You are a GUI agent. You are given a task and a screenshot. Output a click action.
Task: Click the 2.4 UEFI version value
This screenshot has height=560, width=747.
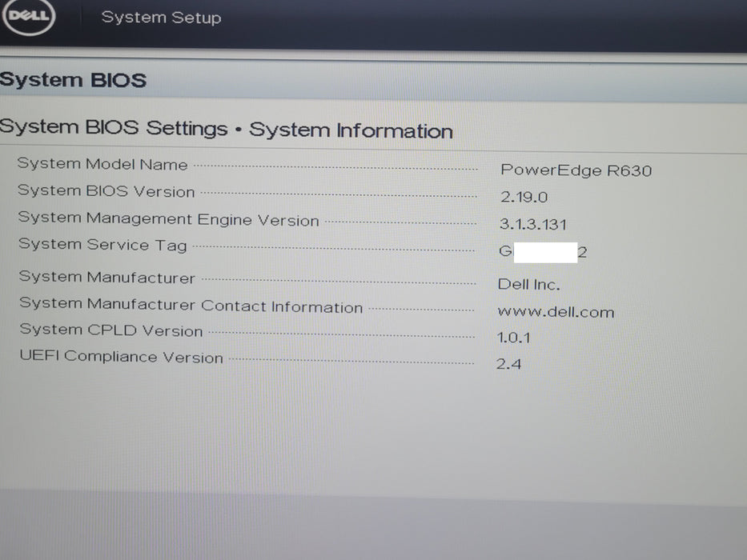[508, 364]
